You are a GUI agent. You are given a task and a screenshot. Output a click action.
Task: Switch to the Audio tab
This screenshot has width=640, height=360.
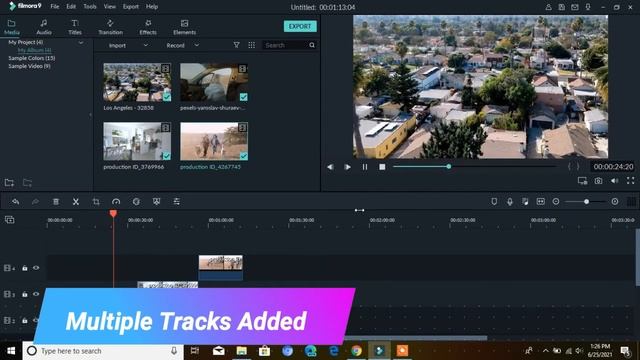[x=44, y=27]
